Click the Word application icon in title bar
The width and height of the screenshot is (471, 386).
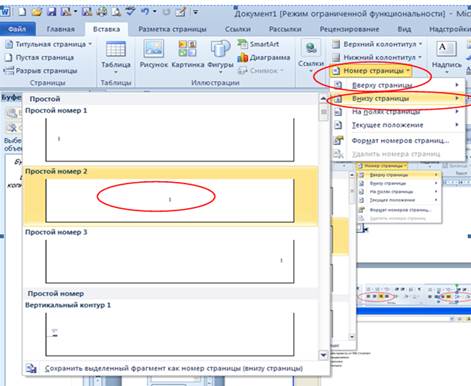click(6, 12)
